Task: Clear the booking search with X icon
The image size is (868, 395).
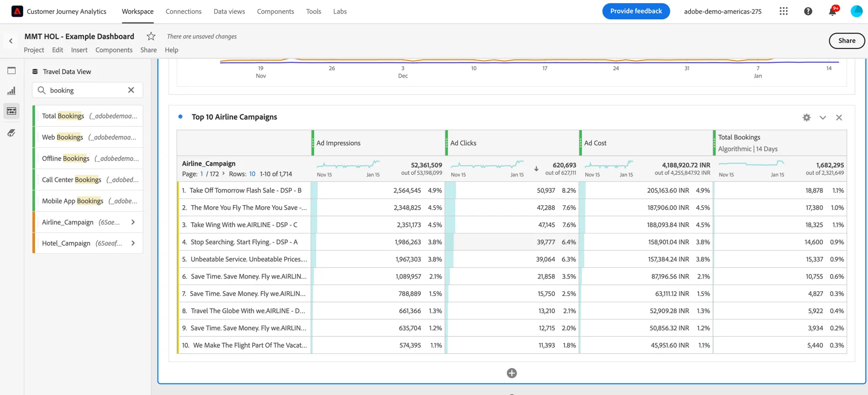Action: coord(131,90)
